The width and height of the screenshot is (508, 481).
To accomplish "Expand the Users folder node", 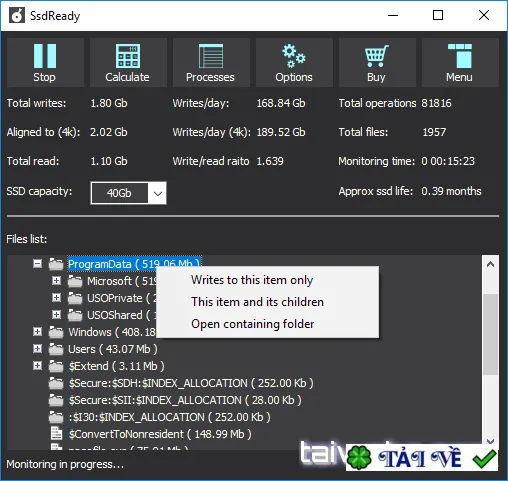I will tap(38, 349).
